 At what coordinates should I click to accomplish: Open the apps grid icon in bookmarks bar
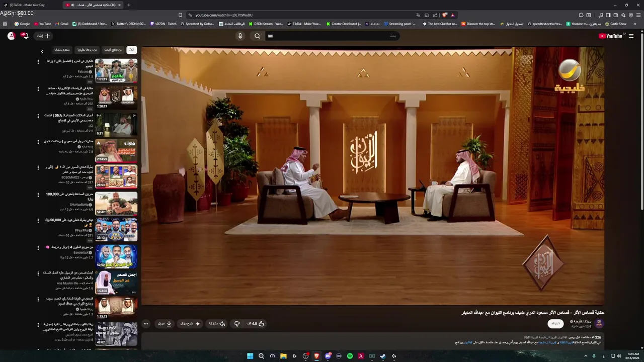pos(5,24)
